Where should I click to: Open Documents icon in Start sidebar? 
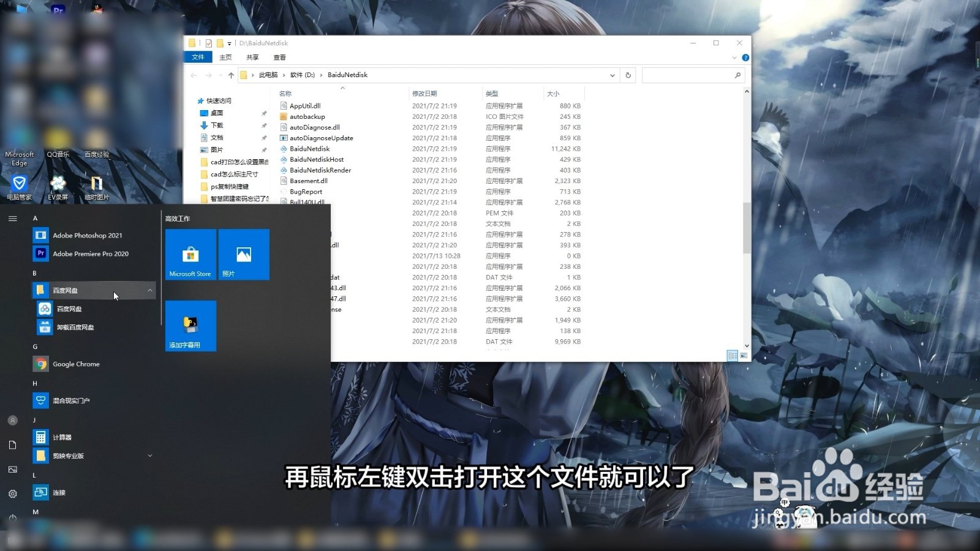click(12, 445)
